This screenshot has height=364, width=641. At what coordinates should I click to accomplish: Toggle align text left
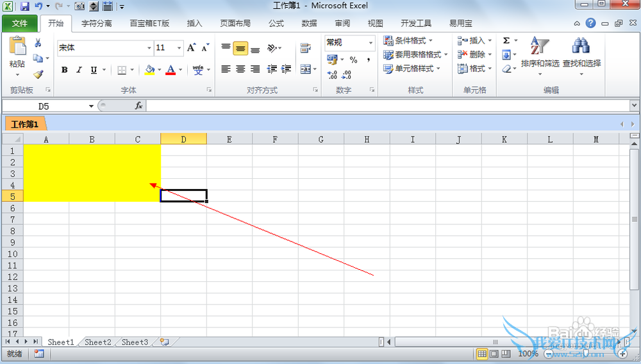point(226,69)
